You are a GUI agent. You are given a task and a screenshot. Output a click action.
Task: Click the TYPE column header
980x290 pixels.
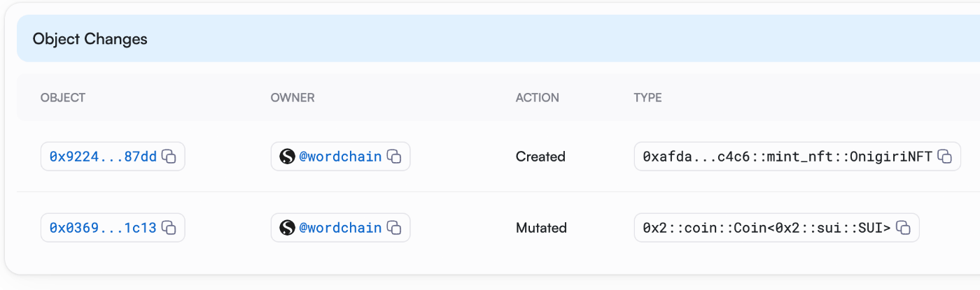click(x=647, y=98)
